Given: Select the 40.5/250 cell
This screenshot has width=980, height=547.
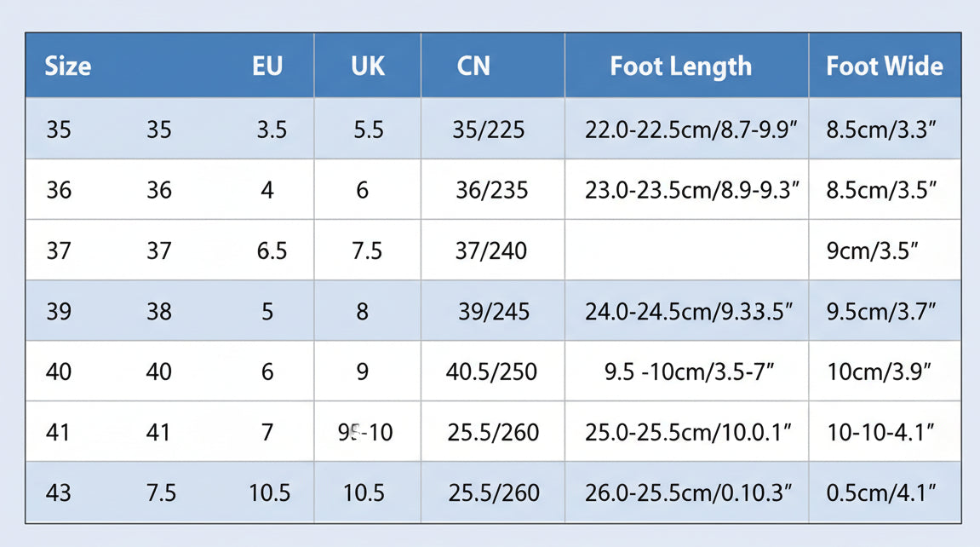Looking at the screenshot, I should [491, 372].
